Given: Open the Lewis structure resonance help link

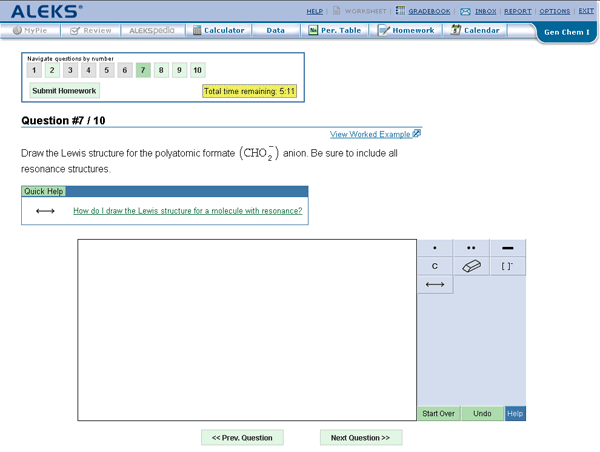Looking at the screenshot, I should (x=187, y=211).
